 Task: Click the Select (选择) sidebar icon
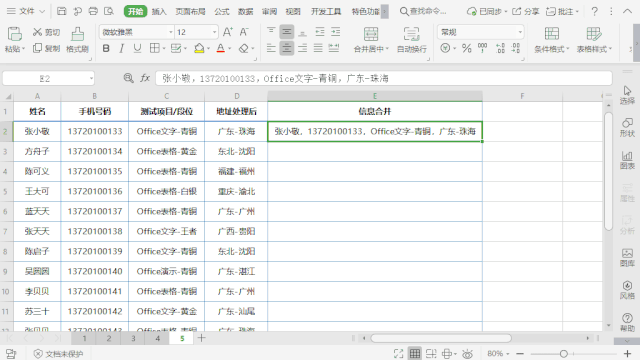coord(627,95)
